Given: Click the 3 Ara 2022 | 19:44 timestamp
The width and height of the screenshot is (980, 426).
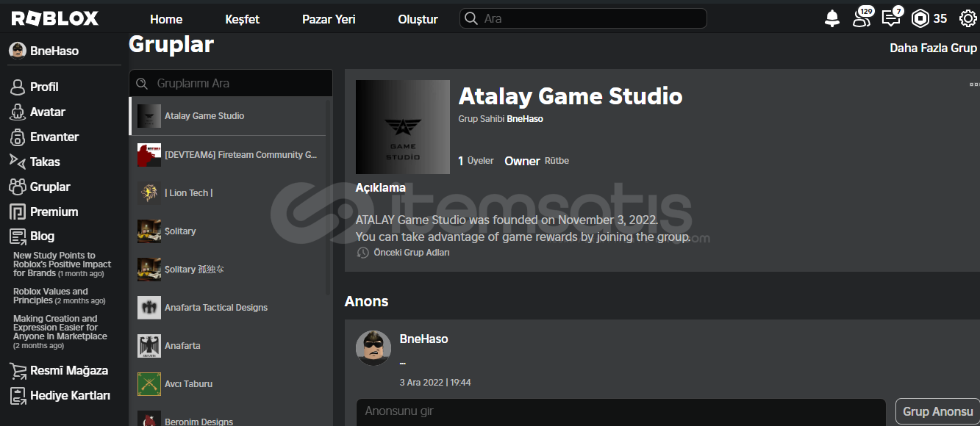Looking at the screenshot, I should 435,383.
